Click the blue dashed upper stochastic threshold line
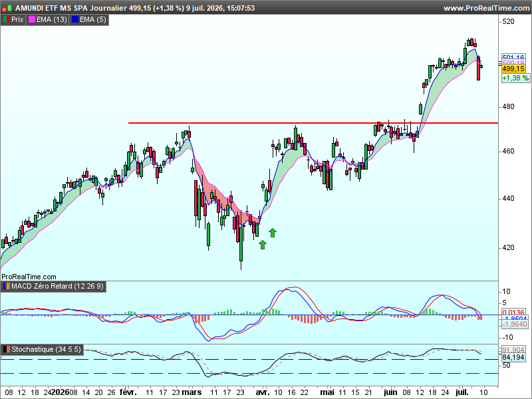Viewport: 532px width, 399px height. [249, 359]
